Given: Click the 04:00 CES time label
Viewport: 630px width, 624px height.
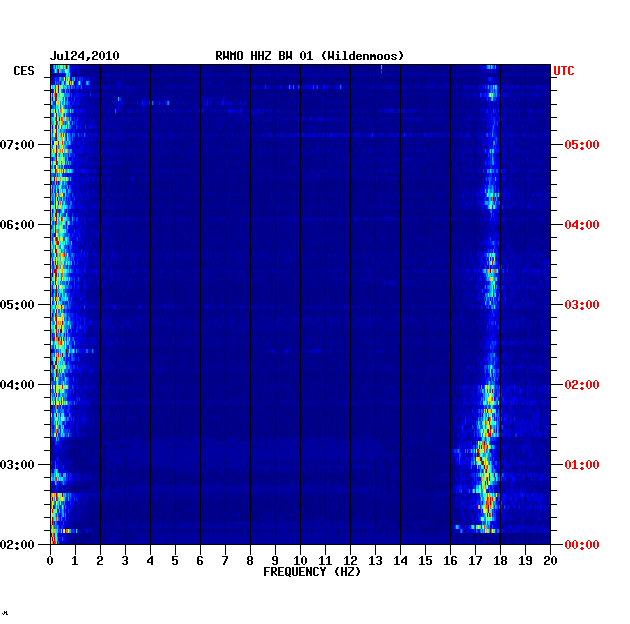Looking at the screenshot, I should pyautogui.click(x=17, y=385).
